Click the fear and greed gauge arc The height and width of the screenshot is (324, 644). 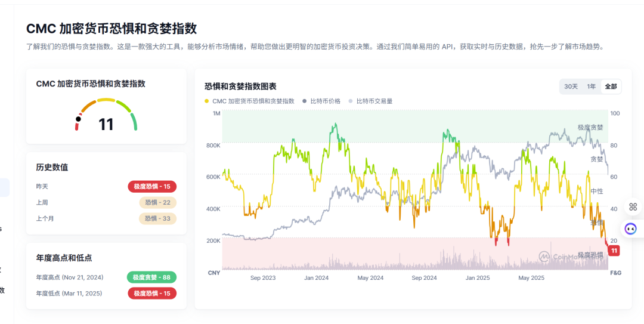point(106,102)
